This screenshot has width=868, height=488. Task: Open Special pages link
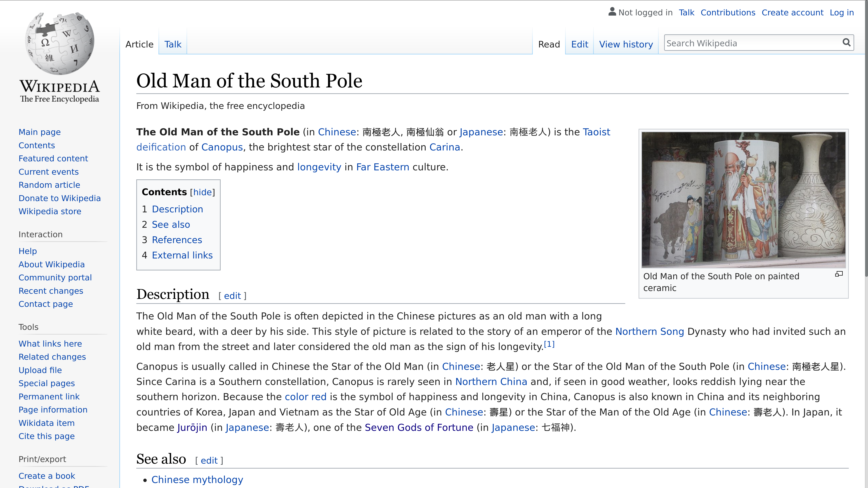tap(47, 383)
